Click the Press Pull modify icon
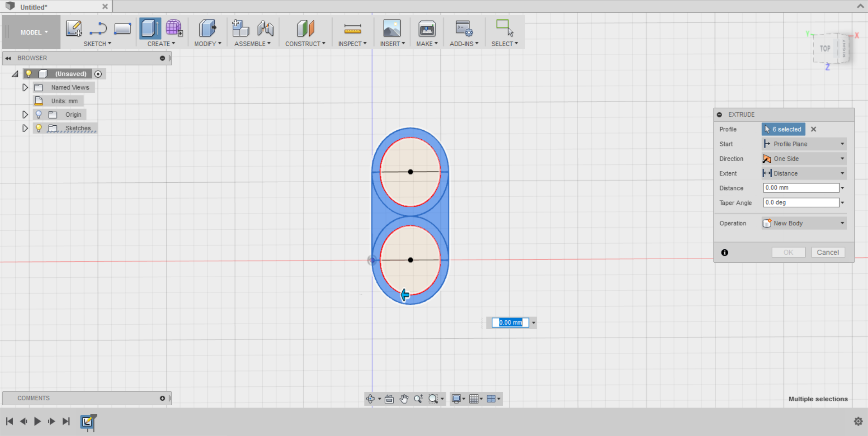The height and width of the screenshot is (436, 868). tap(208, 28)
